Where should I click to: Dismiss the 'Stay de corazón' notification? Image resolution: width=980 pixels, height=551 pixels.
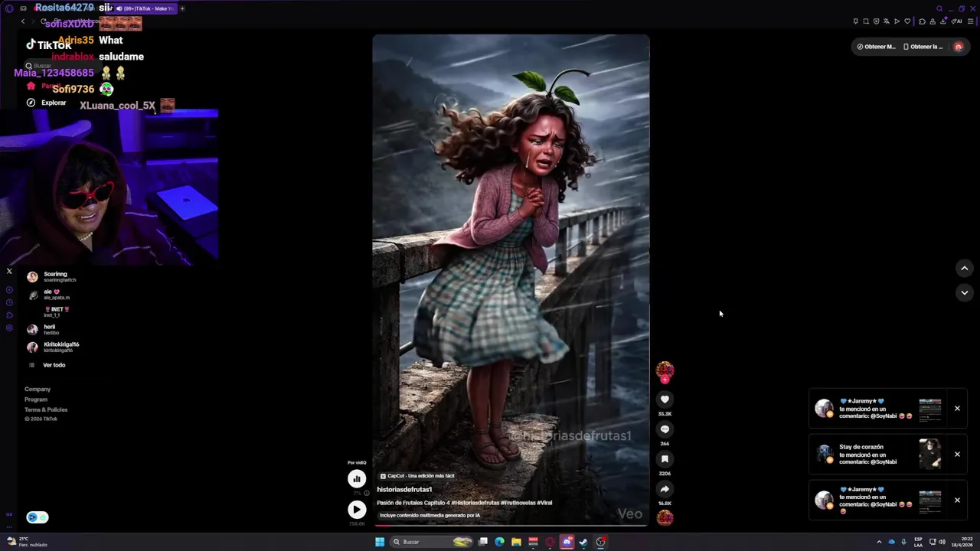[x=957, y=455]
